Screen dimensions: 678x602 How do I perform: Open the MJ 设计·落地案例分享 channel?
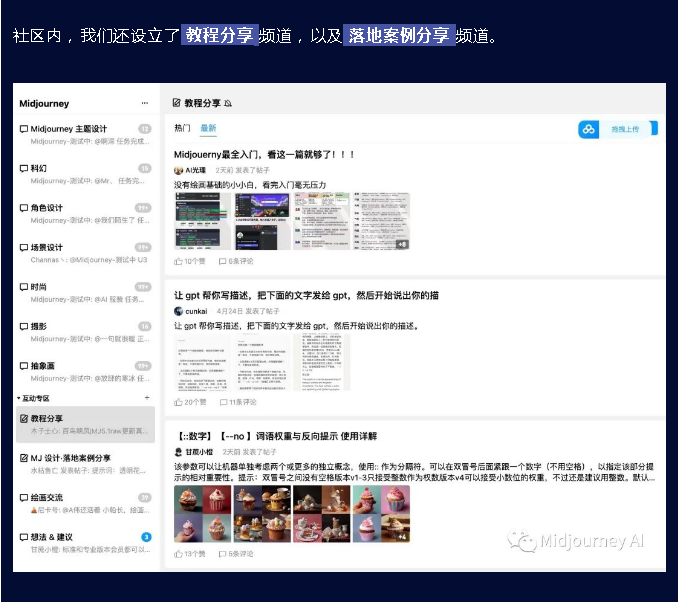click(85, 464)
